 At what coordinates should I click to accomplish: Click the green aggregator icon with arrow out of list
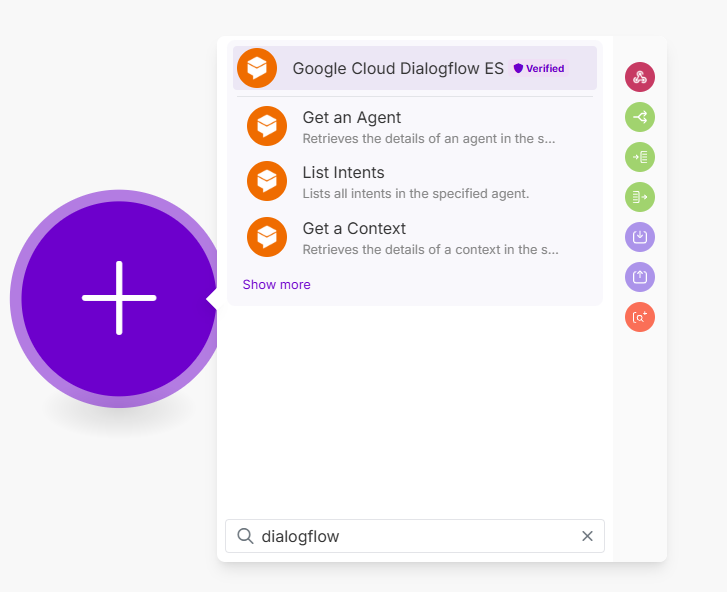point(640,197)
